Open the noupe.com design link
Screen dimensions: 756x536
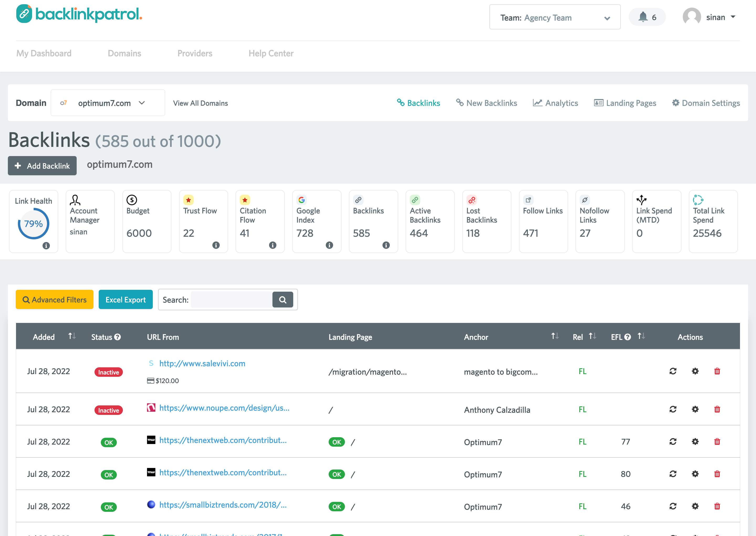224,408
